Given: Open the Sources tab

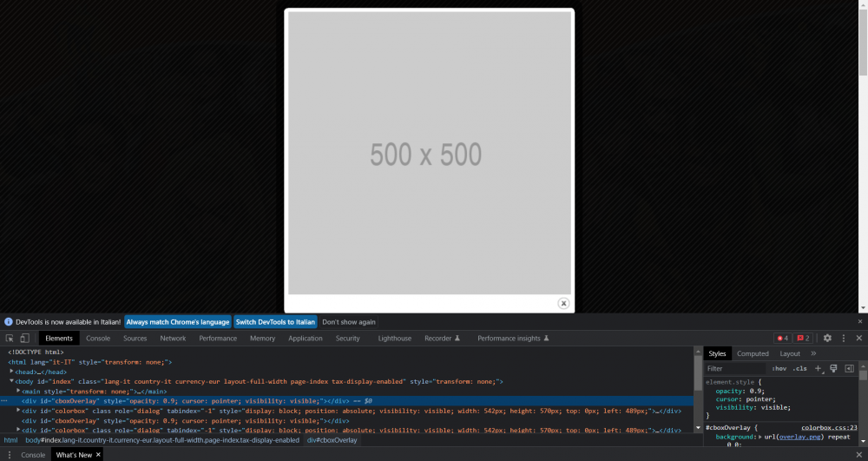Looking at the screenshot, I should click(x=135, y=338).
